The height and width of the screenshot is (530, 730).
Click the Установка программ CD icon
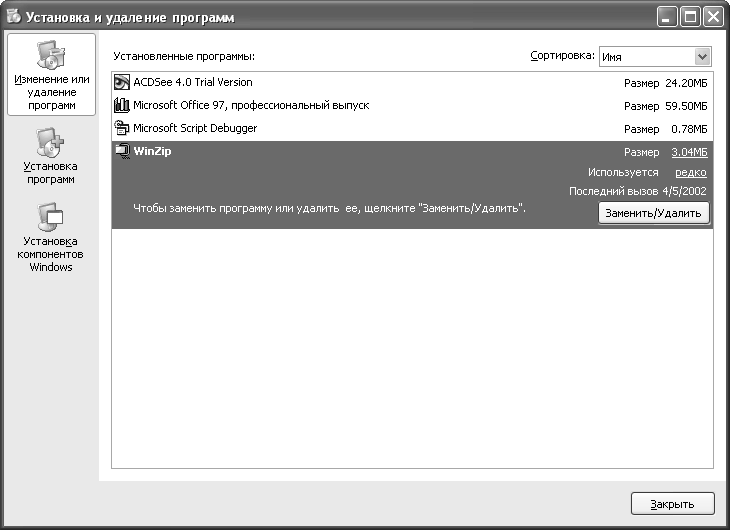click(x=50, y=143)
